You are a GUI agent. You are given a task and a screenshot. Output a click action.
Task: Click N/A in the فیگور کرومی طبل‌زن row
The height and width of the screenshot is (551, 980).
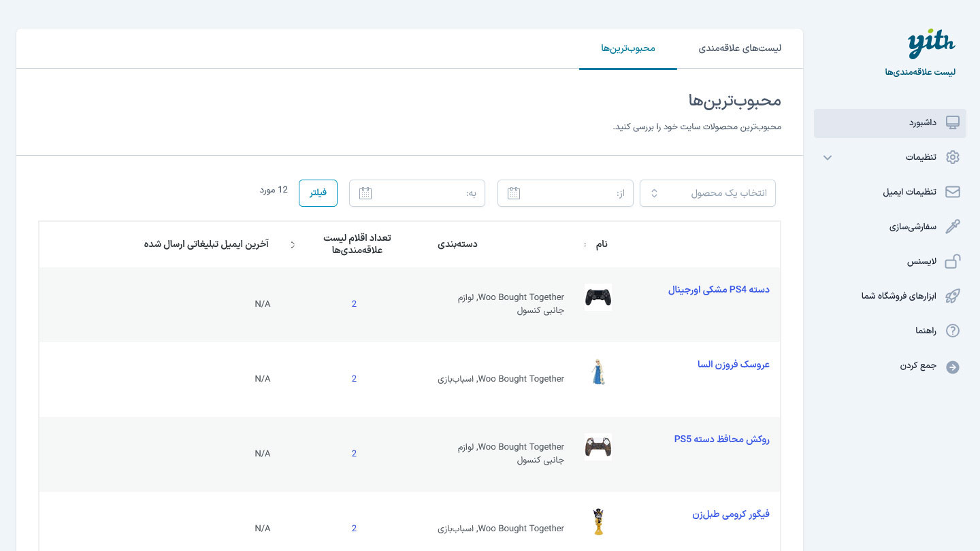(x=263, y=529)
